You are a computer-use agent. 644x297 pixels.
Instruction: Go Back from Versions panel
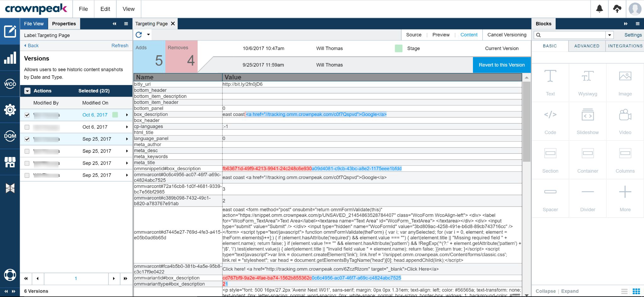(31, 46)
